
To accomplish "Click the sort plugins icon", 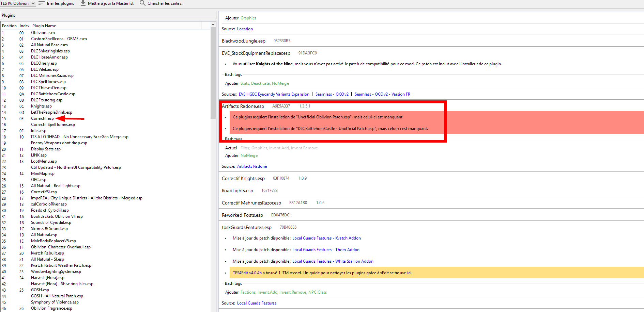I will [x=41, y=3].
